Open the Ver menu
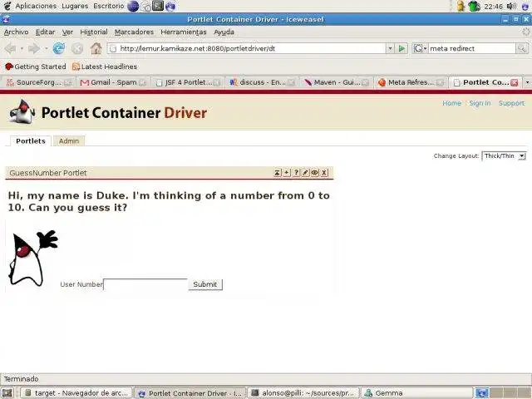532x399 pixels. [x=67, y=32]
